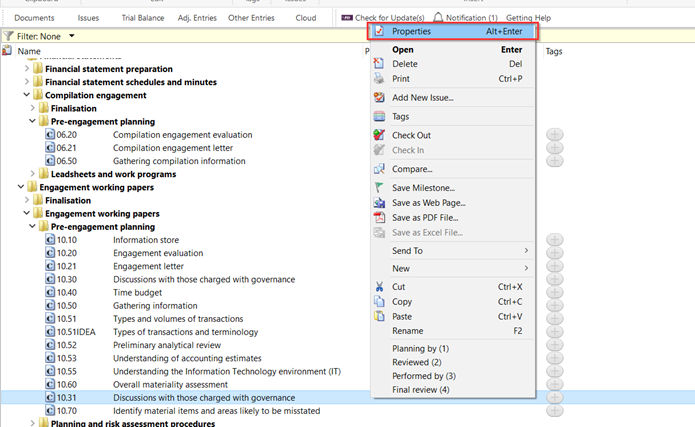Click the tag plus button for Information store
The height and width of the screenshot is (427, 695).
(554, 240)
